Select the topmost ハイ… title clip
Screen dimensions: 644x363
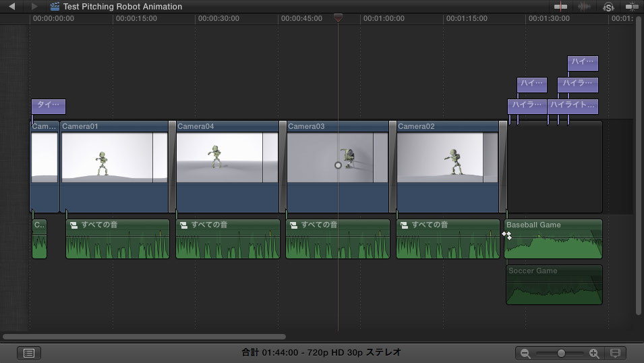[583, 63]
